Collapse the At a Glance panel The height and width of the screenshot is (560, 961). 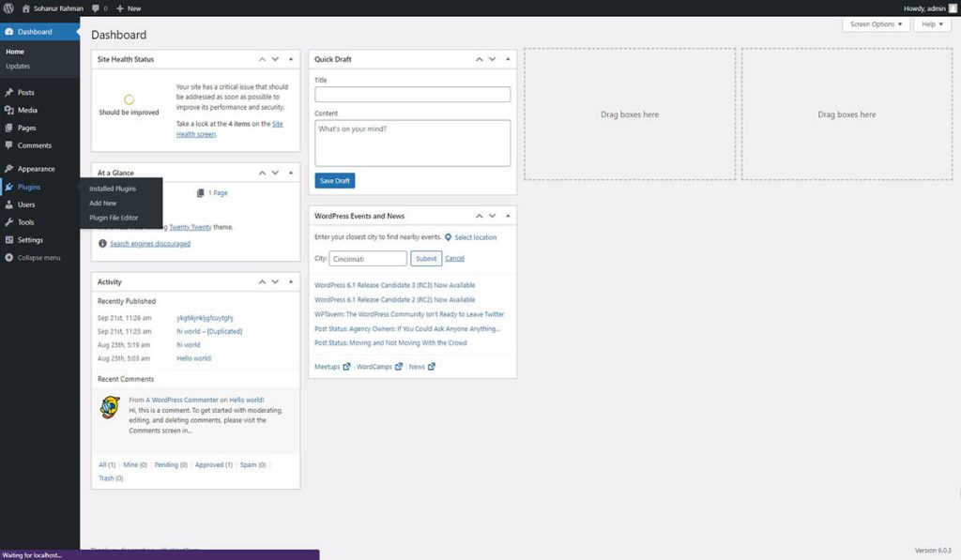coord(291,173)
